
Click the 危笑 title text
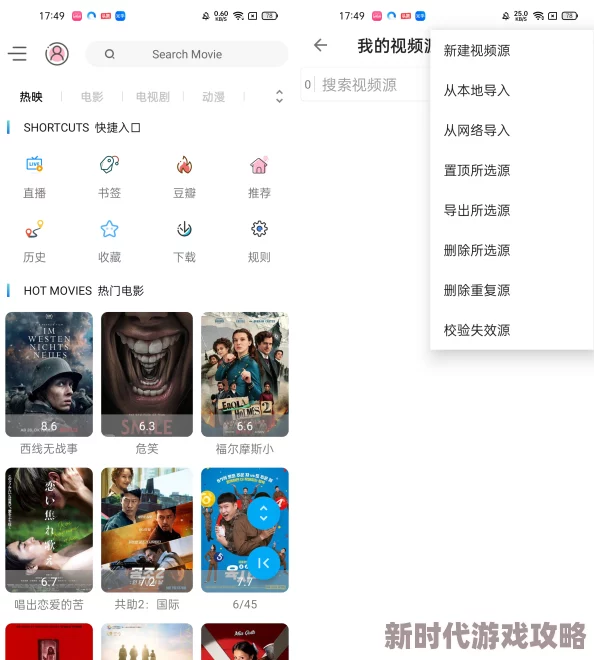[147, 449]
